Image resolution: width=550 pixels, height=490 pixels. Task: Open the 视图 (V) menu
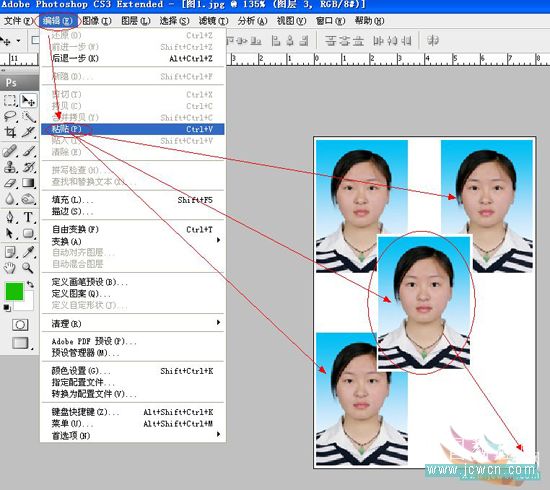pos(291,21)
